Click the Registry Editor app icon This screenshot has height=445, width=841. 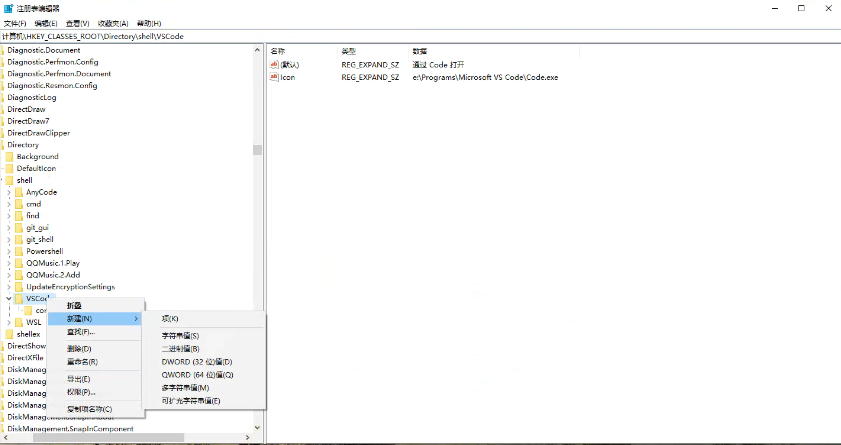tap(9, 9)
